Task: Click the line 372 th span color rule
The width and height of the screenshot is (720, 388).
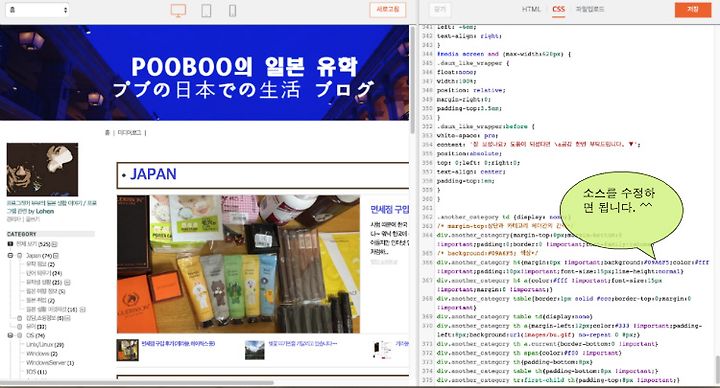Action: click(529, 353)
